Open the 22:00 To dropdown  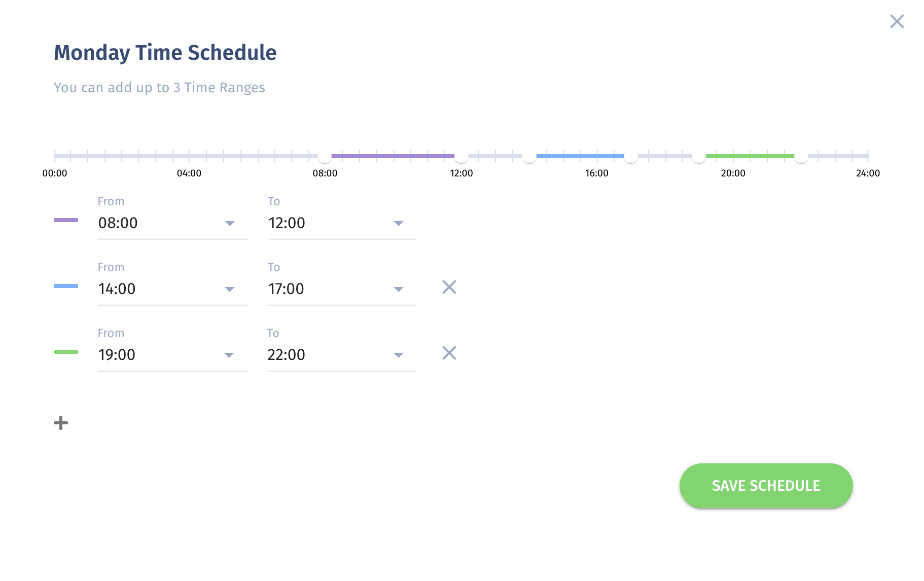[342, 355]
